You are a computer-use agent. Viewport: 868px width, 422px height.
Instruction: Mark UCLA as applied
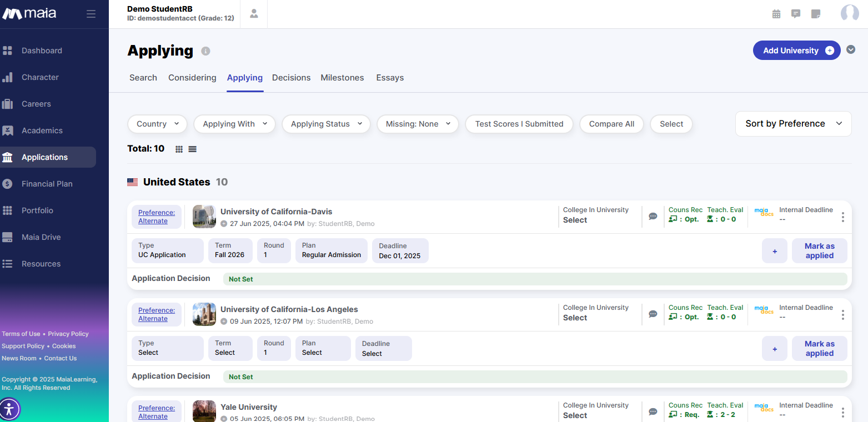point(819,349)
